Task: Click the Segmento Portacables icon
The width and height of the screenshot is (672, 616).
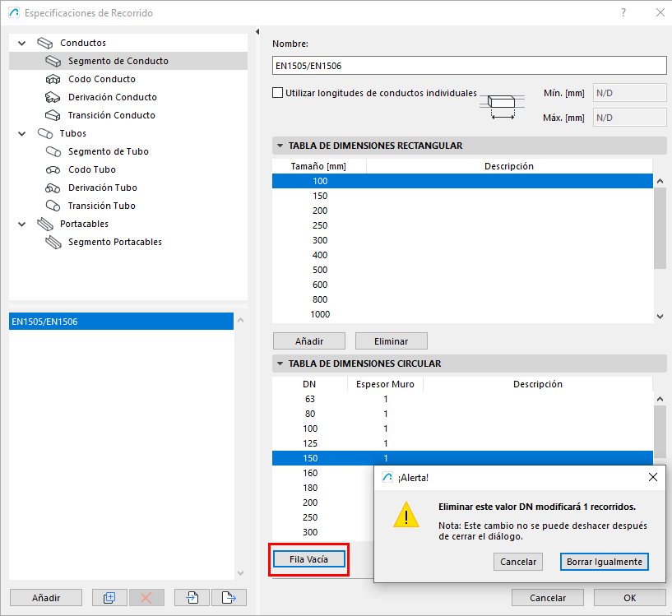Action: tap(53, 242)
